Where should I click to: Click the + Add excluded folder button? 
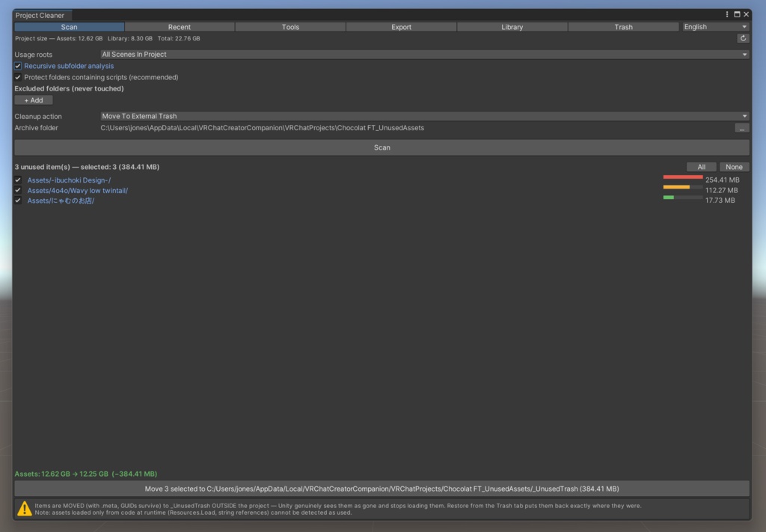tap(34, 100)
